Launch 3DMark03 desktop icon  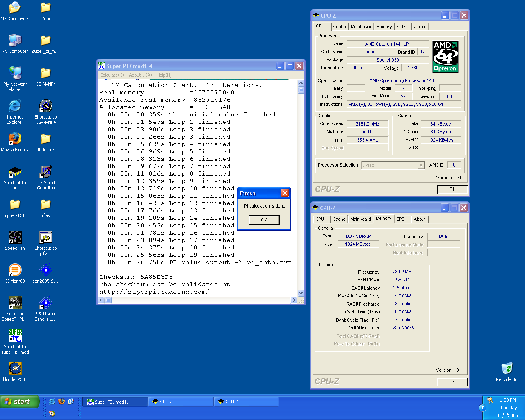pos(15,273)
